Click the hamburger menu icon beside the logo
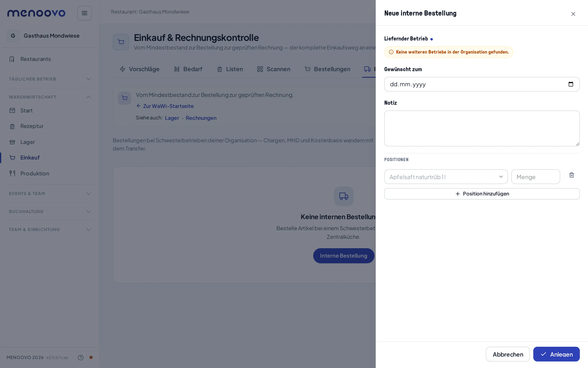 (84, 13)
